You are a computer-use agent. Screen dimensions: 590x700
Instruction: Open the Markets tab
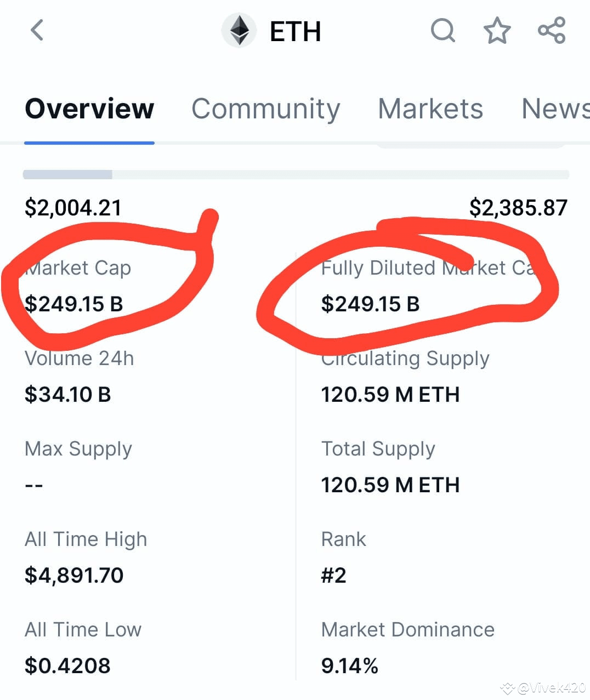[x=430, y=109]
